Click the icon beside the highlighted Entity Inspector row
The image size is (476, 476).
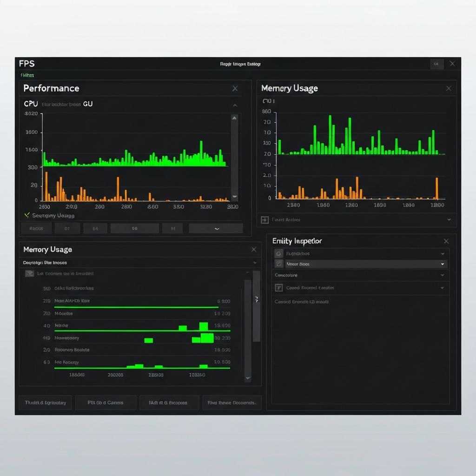[278, 264]
